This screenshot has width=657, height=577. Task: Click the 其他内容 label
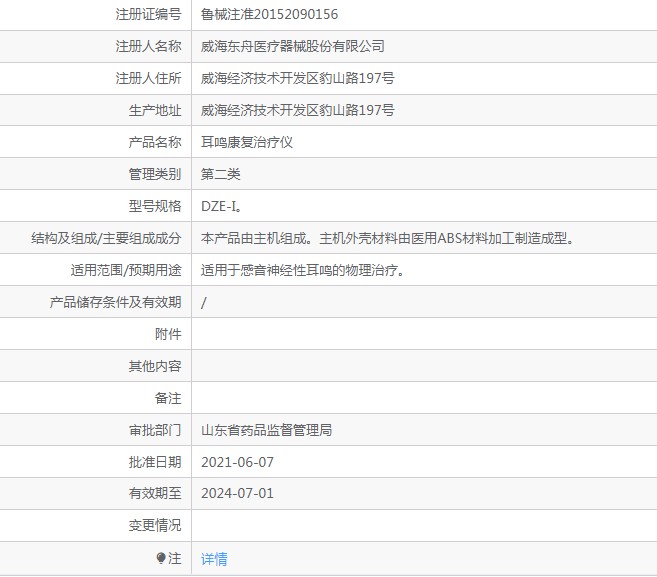pyautogui.click(x=155, y=366)
